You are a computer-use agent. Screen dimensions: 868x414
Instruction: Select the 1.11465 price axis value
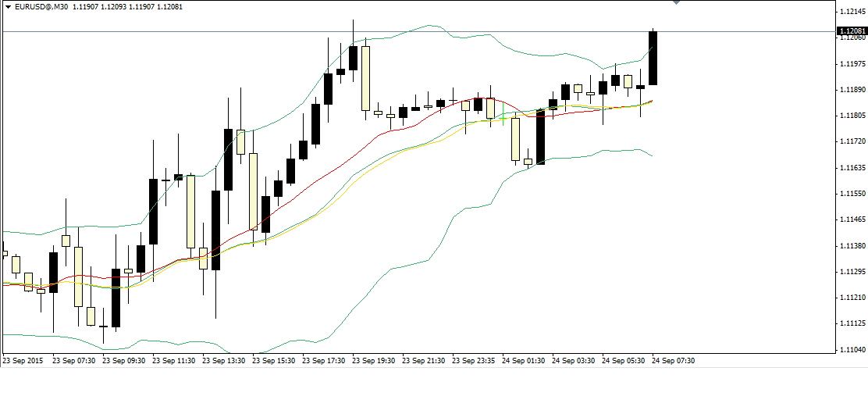click(x=851, y=219)
